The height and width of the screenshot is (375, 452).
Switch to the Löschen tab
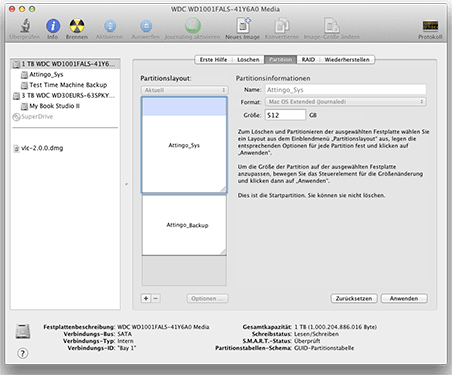coord(248,60)
